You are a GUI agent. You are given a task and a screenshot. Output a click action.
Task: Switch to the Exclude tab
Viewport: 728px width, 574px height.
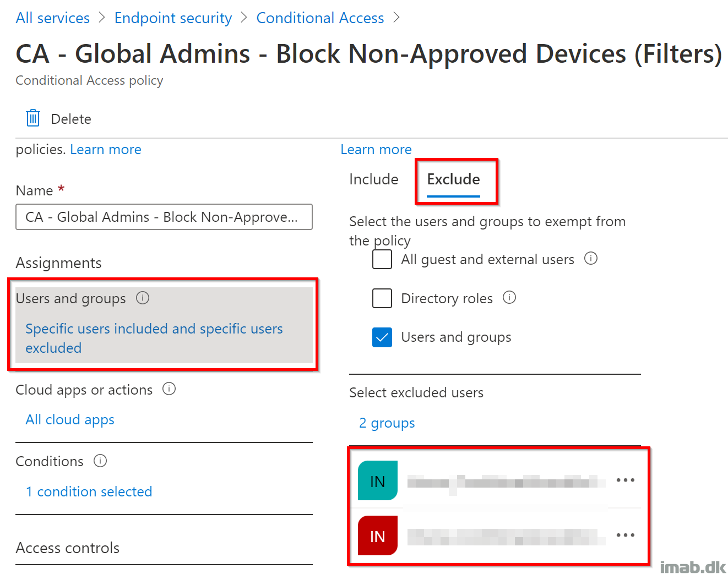pos(454,180)
